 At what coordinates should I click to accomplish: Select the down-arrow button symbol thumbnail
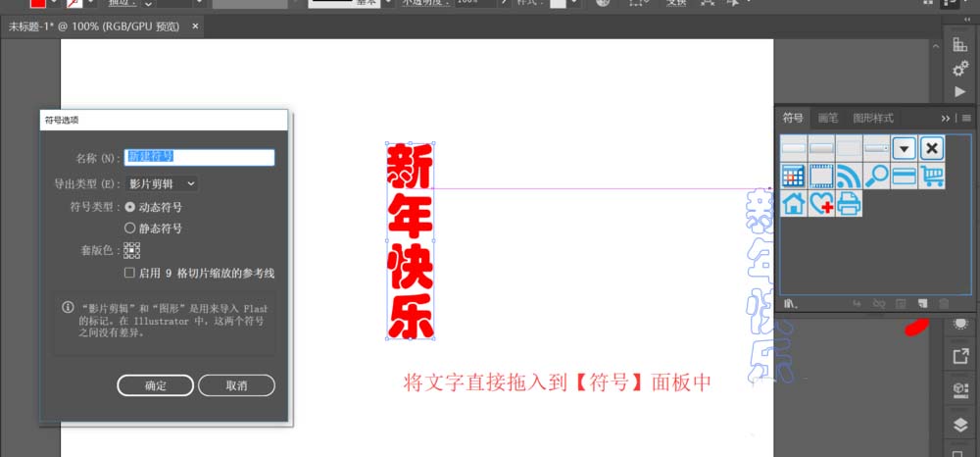click(904, 148)
